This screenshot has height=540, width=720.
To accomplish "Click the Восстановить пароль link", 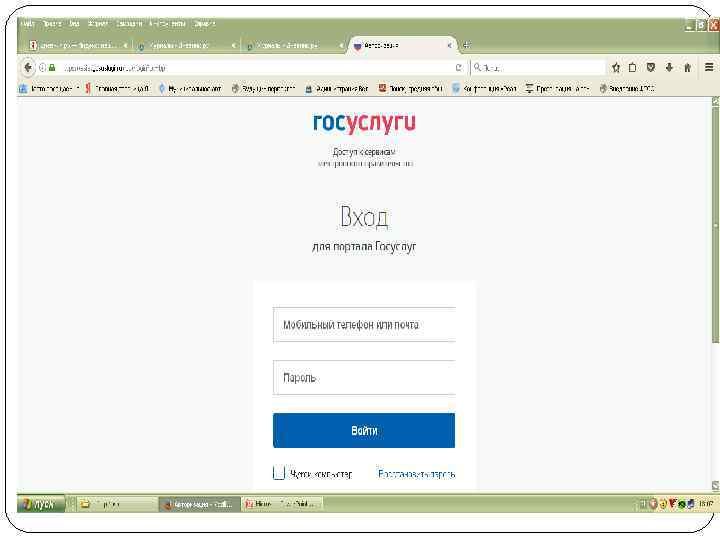I will (416, 474).
